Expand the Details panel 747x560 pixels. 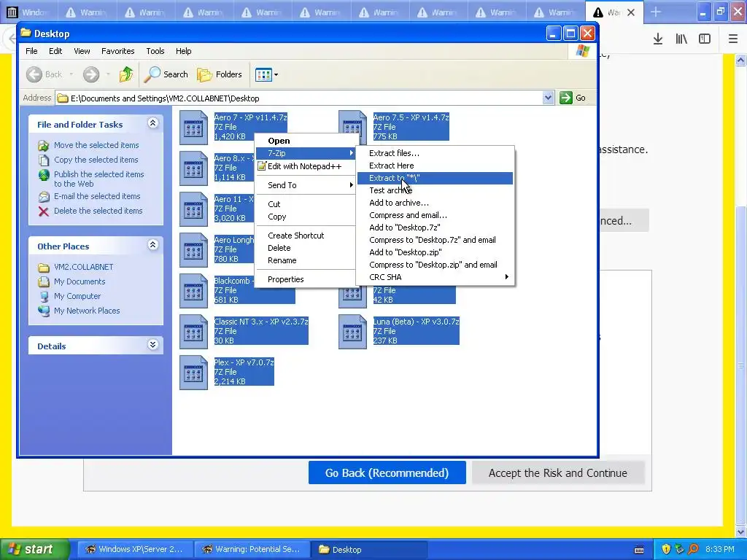point(152,345)
